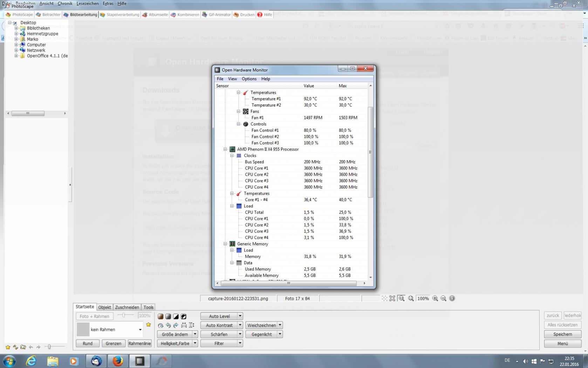The width and height of the screenshot is (588, 368).
Task: Expand the Netzwerk tree node
Action: [x=16, y=50]
